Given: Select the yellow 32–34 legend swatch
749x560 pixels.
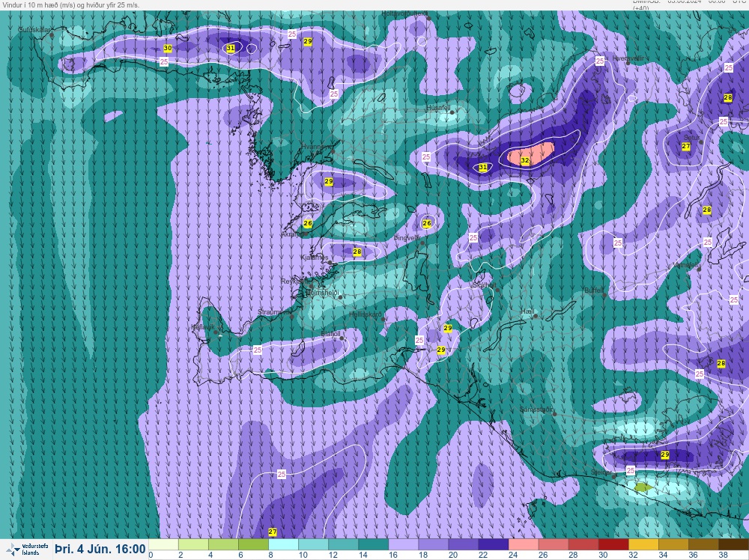Looking at the screenshot, I should pyautogui.click(x=643, y=544).
